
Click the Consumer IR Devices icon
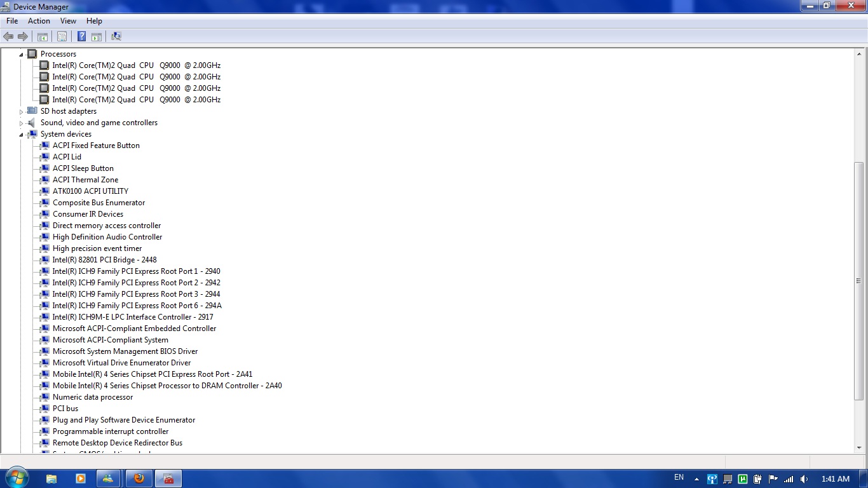(x=44, y=214)
